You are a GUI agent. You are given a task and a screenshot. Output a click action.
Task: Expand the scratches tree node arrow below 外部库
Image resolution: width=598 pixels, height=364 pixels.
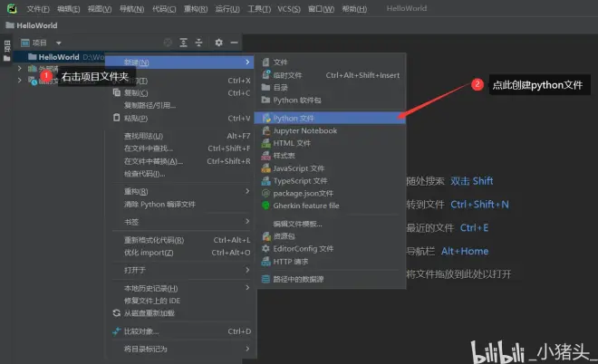click(20, 80)
